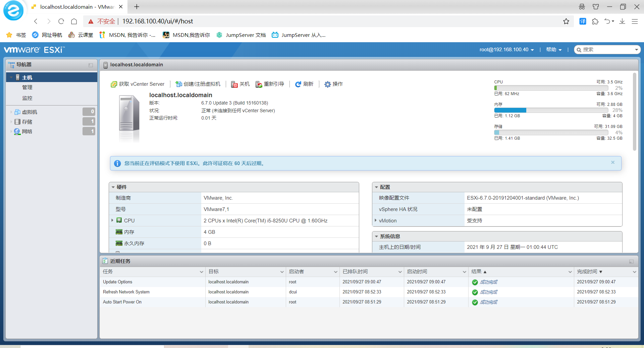This screenshot has width=644, height=348.
Task: Click the reboot (重新引导) button
Action: [270, 84]
